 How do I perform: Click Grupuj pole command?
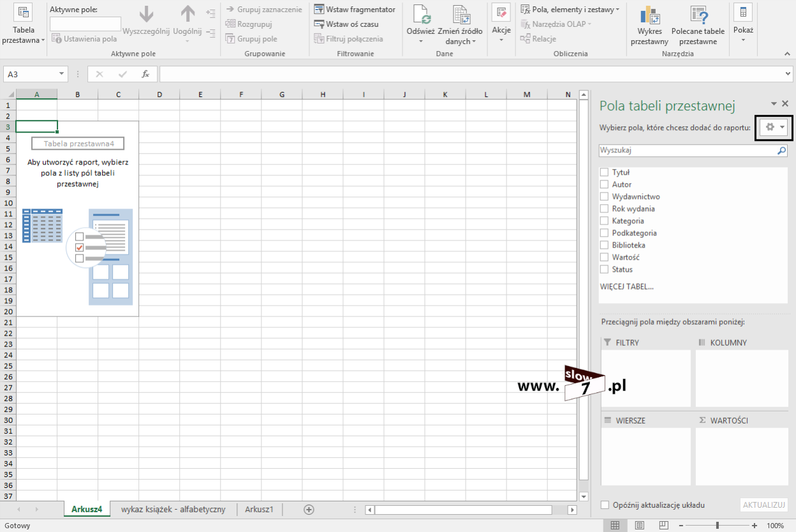coord(251,39)
